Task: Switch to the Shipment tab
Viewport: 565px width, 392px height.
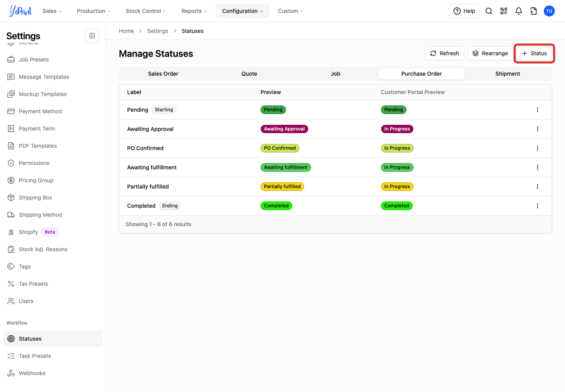Action: [508, 74]
